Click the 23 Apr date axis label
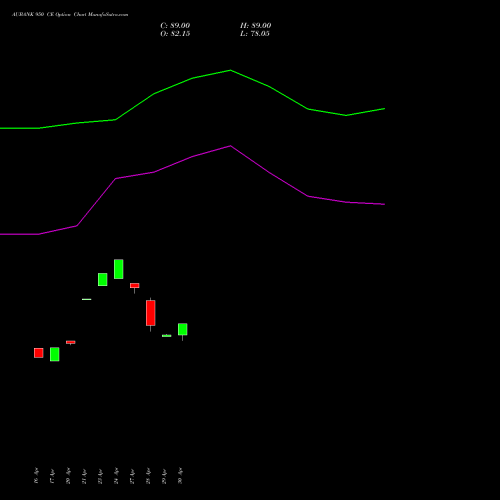Screen dimensions: 500x500 [x=100, y=476]
